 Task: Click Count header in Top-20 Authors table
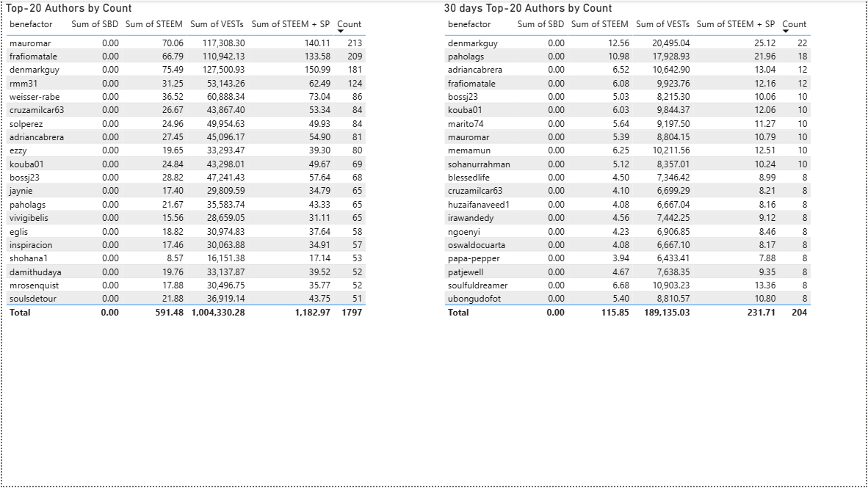pos(350,24)
